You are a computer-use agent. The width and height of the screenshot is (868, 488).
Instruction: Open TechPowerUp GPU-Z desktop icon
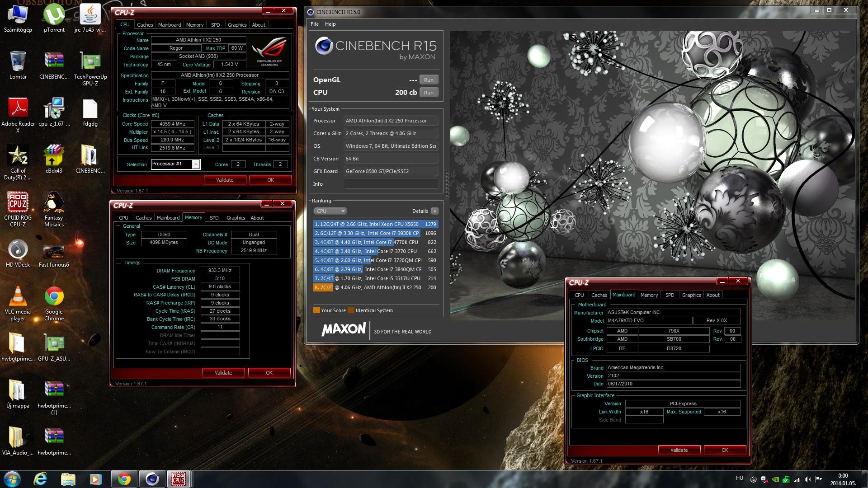90,68
